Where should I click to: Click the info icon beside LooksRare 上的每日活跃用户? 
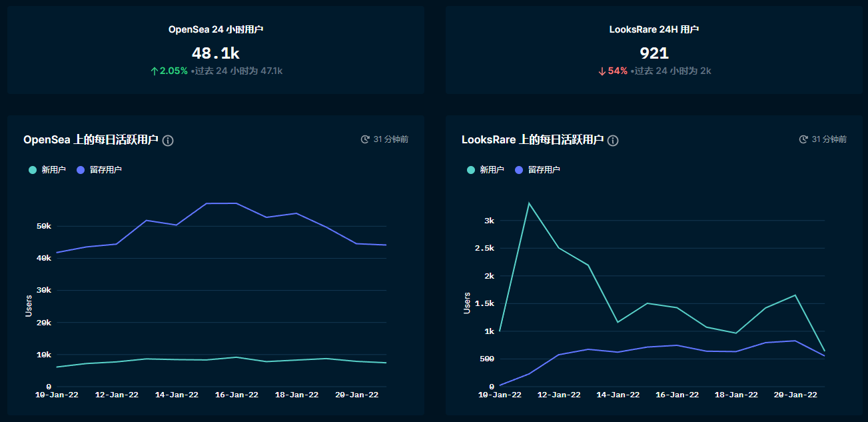pos(613,141)
